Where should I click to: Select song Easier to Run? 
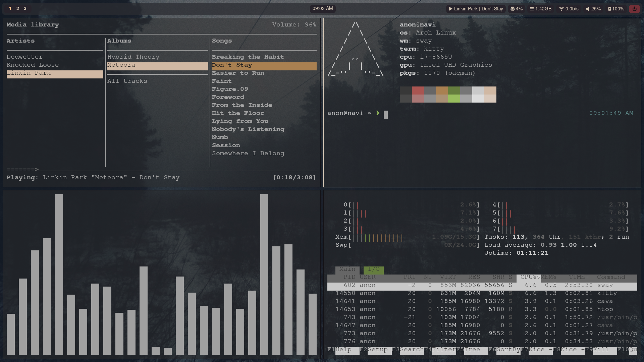[264, 73]
